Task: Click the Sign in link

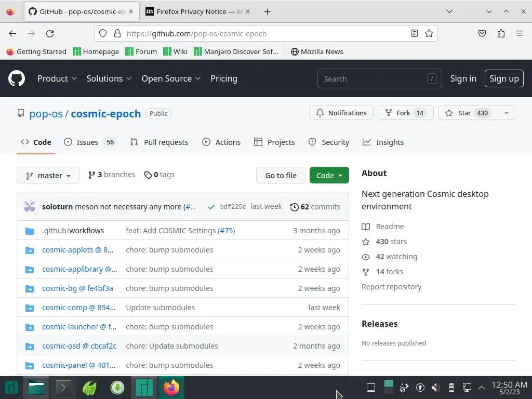Action: [463, 79]
